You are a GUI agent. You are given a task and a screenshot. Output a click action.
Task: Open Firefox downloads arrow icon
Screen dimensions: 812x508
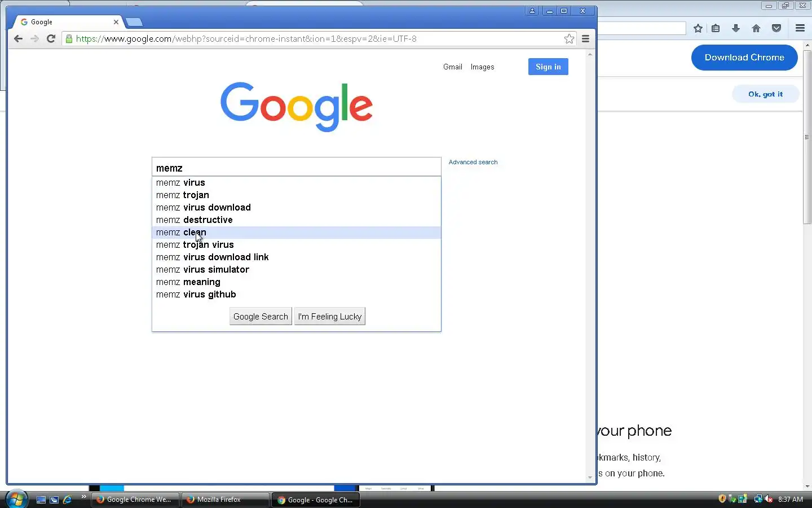click(736, 28)
